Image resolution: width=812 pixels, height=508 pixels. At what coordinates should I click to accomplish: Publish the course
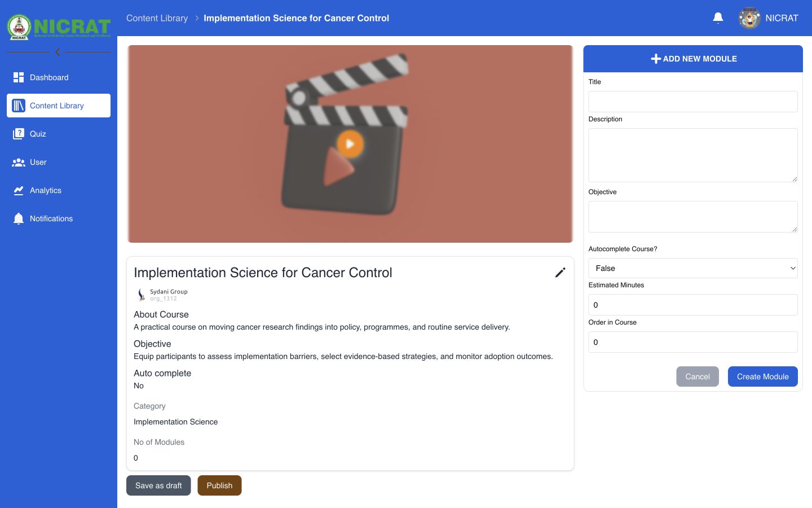(219, 485)
